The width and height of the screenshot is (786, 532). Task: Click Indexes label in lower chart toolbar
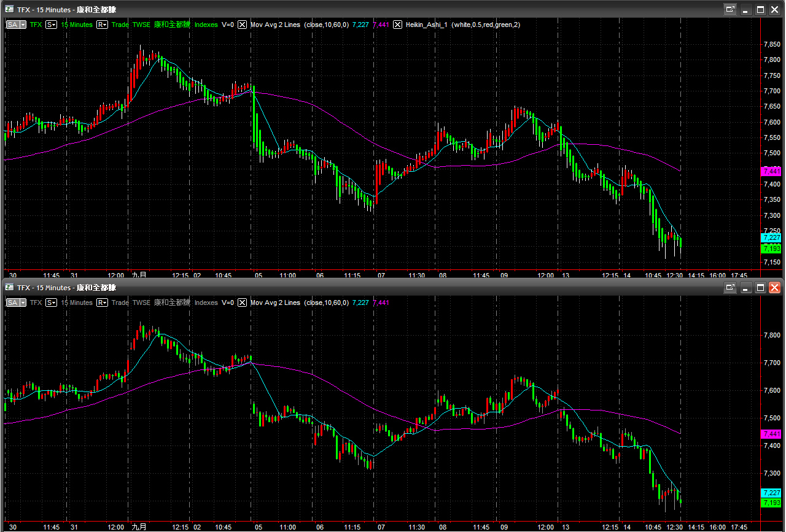coord(206,303)
